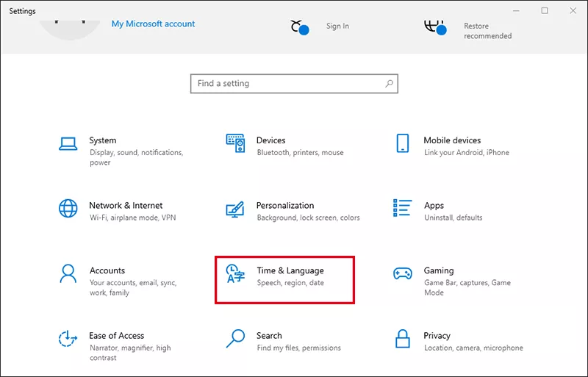Click the Accounts person icon

coord(68,273)
